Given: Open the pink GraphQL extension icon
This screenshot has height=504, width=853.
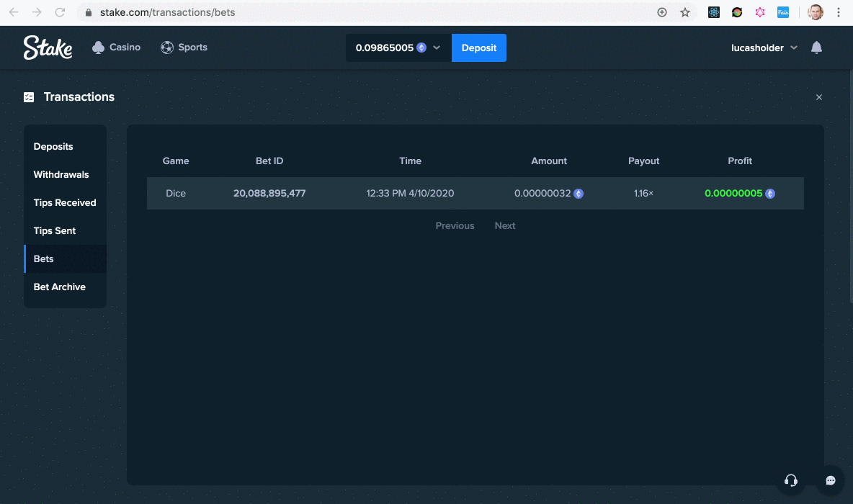Looking at the screenshot, I should coord(760,12).
